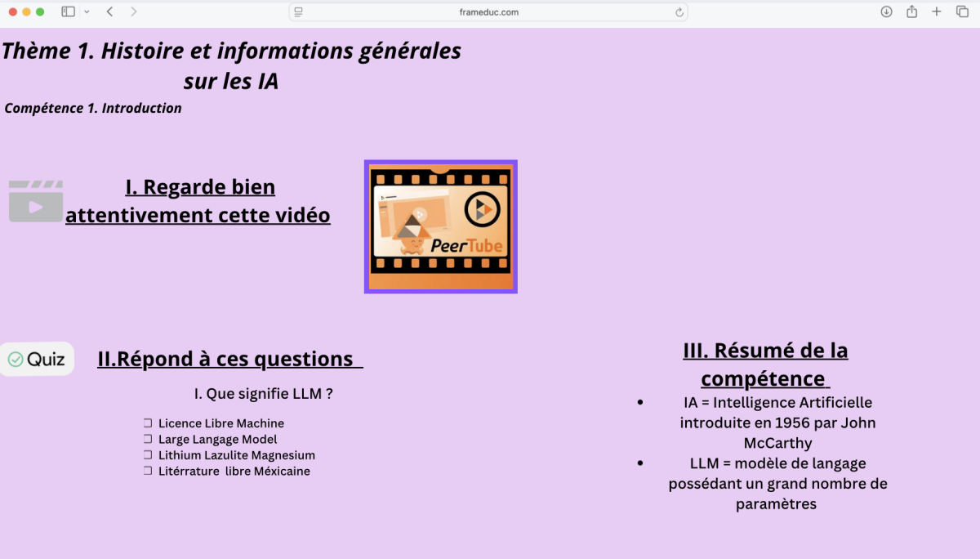Open a new tab with the plus icon
980x559 pixels.
937,11
